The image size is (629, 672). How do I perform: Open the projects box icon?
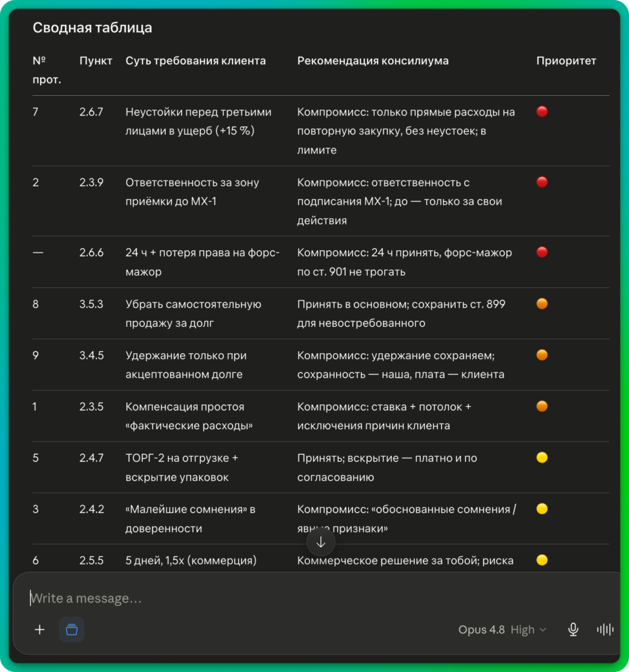click(x=72, y=629)
